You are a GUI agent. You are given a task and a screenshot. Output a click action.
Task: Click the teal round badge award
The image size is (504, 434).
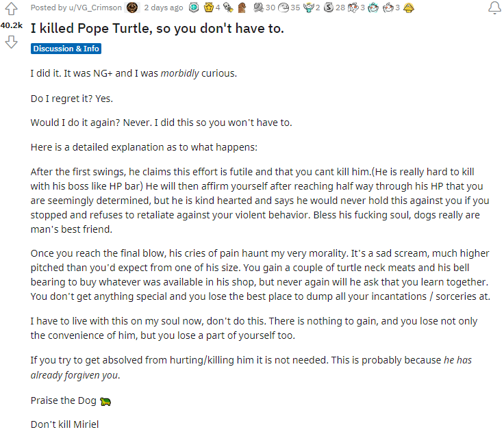tap(194, 8)
